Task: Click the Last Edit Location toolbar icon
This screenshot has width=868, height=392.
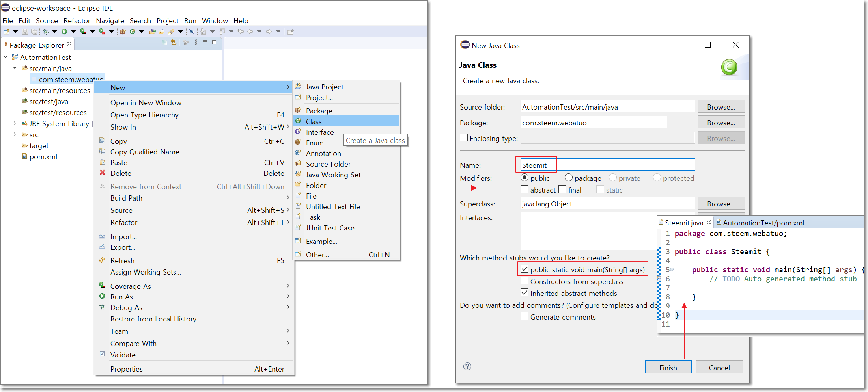Action: pos(241,32)
